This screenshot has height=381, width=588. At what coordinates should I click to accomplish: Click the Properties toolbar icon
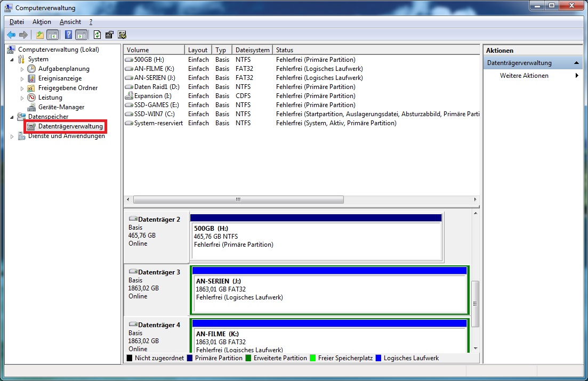(x=109, y=35)
